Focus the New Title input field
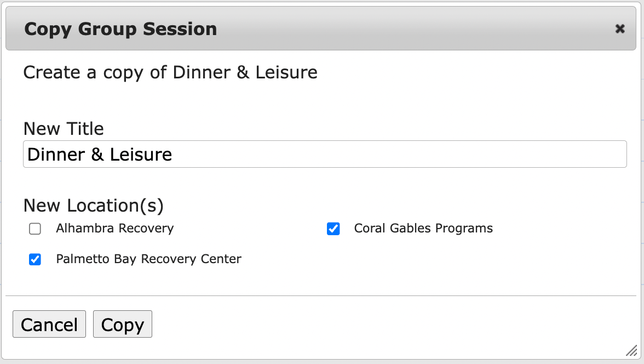This screenshot has height=364, width=644. pos(325,154)
